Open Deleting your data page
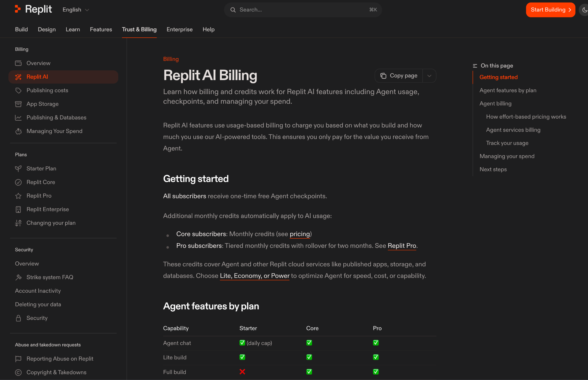Screen dimensions: 588x380 click(x=38, y=304)
